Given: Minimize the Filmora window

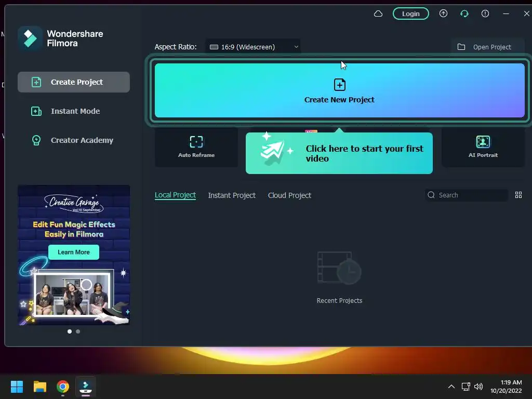Looking at the screenshot, I should coord(506,14).
